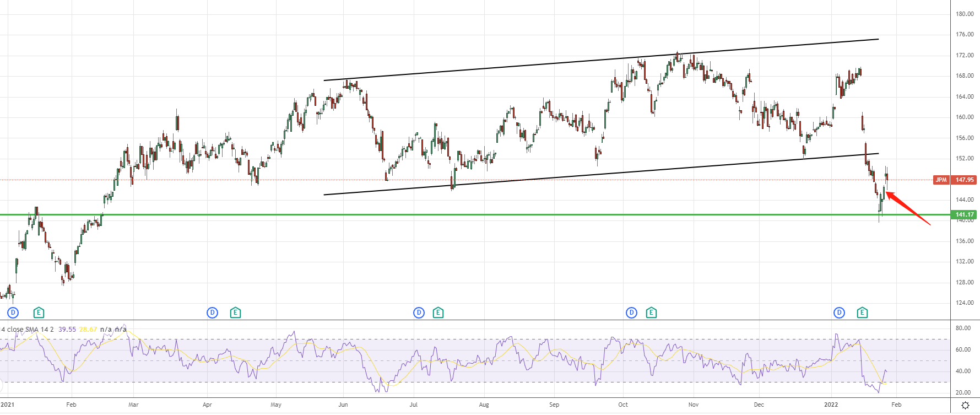Show the earnings marker in January 2022
The width and height of the screenshot is (980, 415).
[862, 312]
